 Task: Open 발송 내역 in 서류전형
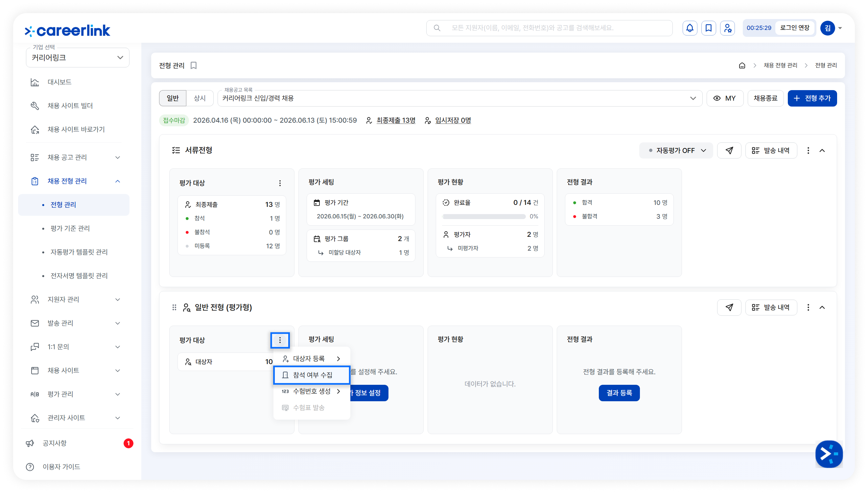[771, 150]
